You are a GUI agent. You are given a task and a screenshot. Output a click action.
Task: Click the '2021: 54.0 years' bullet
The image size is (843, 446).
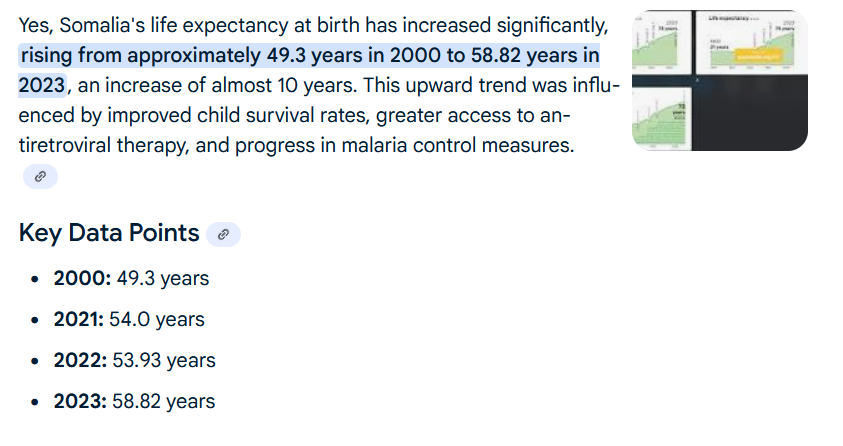click(129, 320)
